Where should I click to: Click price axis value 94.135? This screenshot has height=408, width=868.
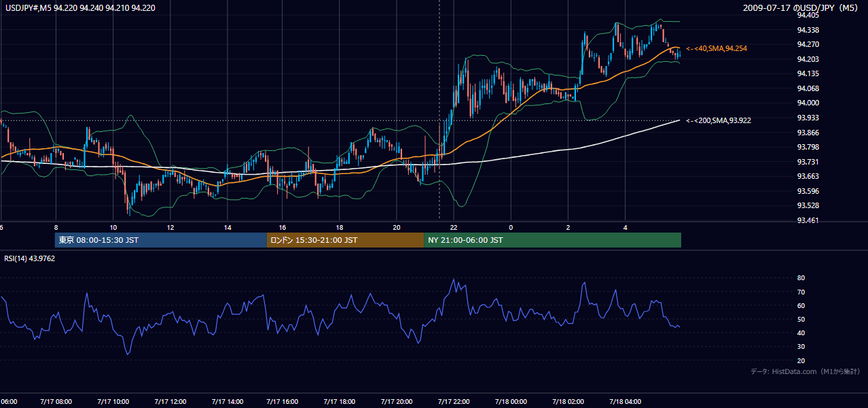click(x=808, y=73)
